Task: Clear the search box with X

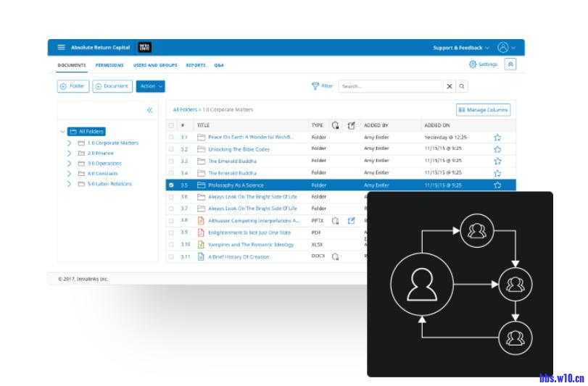Action: click(450, 86)
